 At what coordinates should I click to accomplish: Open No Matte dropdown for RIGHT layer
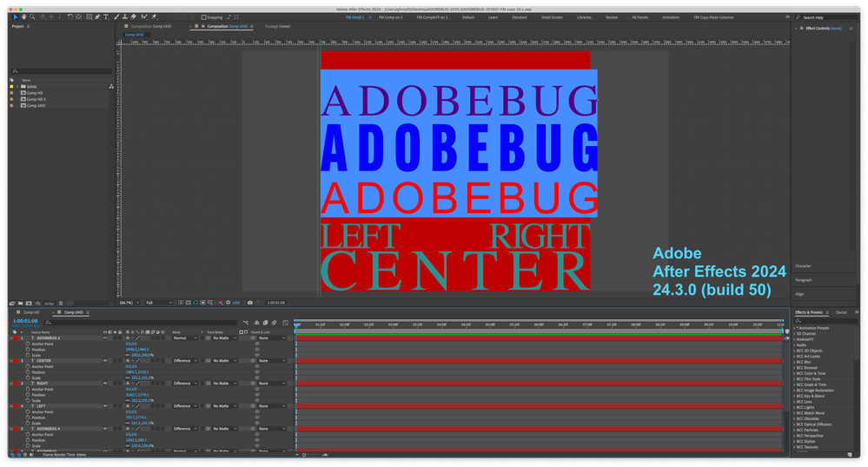pos(225,384)
